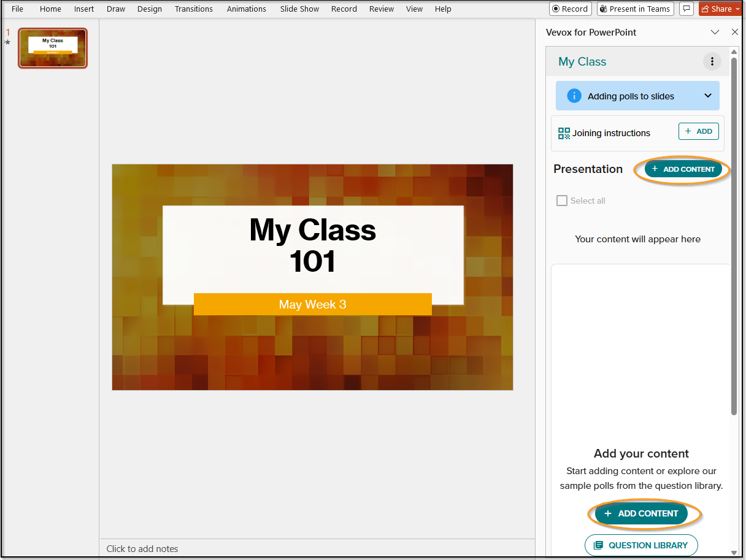Open the Transitions tab

193,9
